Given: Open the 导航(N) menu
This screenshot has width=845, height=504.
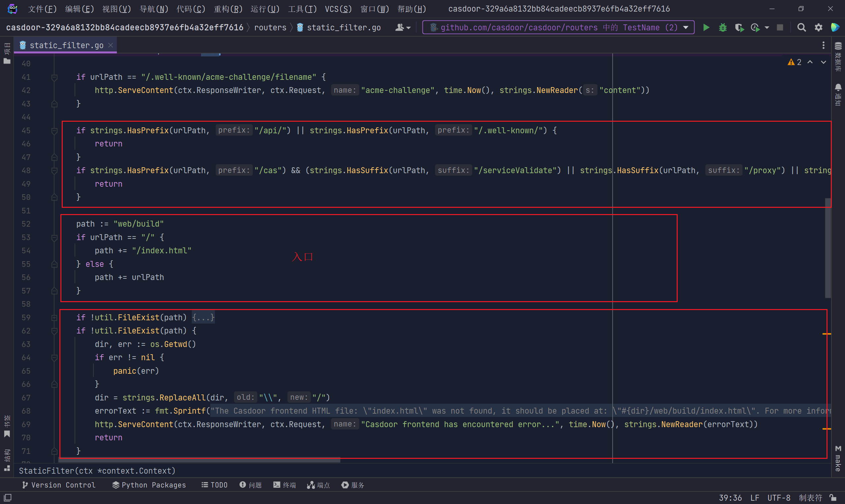Looking at the screenshot, I should click(x=154, y=9).
